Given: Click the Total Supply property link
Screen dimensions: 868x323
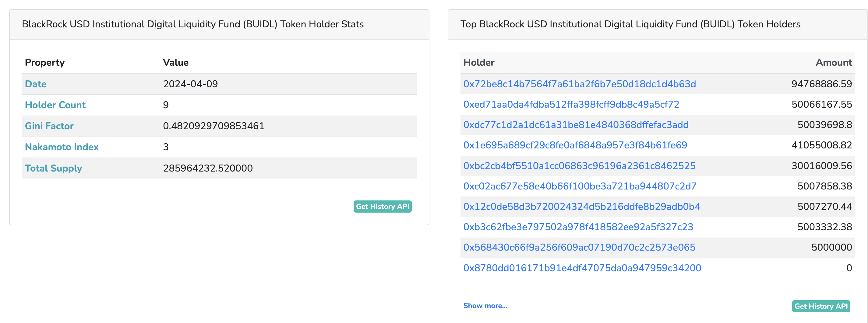Looking at the screenshot, I should [x=53, y=168].
